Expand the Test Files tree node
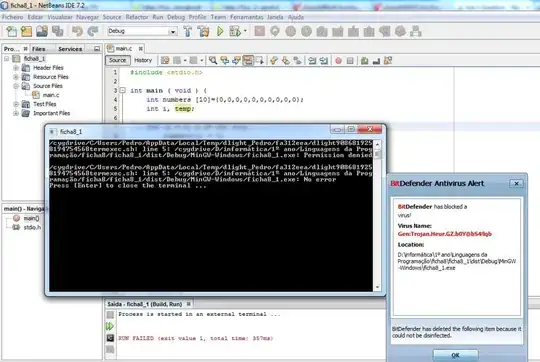 tap(16, 104)
